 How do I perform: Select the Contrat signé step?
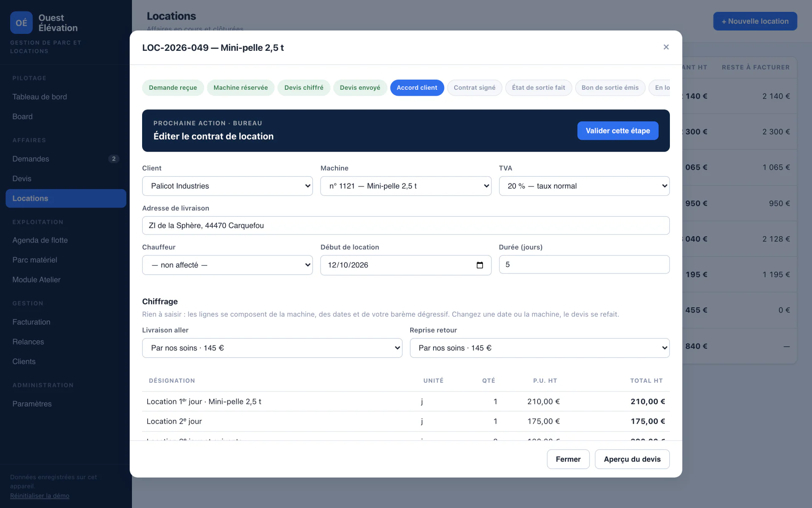point(475,88)
